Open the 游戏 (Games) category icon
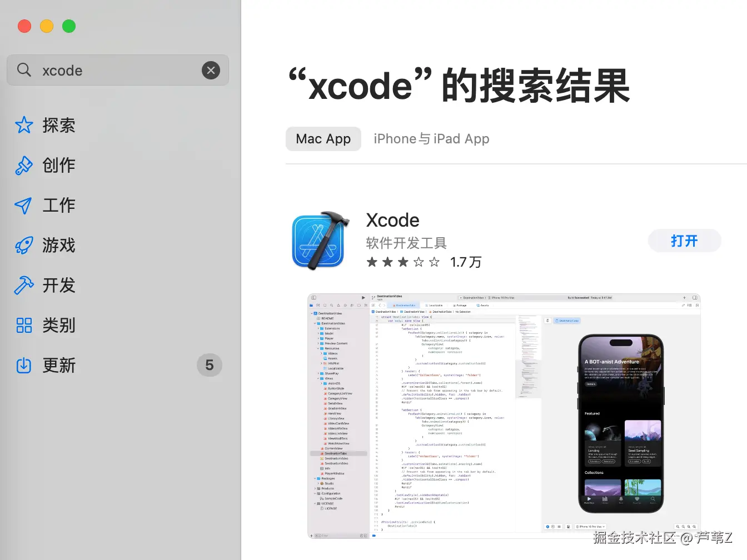 [24, 245]
